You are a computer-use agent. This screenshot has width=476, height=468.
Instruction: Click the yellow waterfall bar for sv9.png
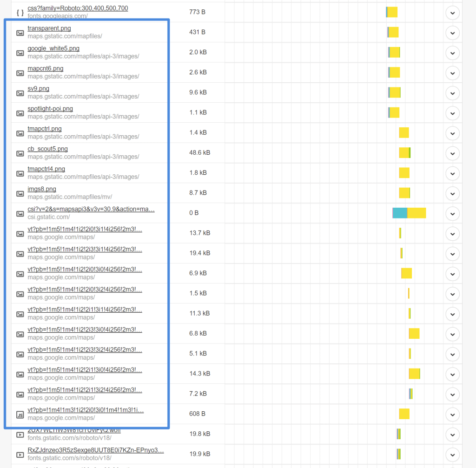pyautogui.click(x=394, y=92)
